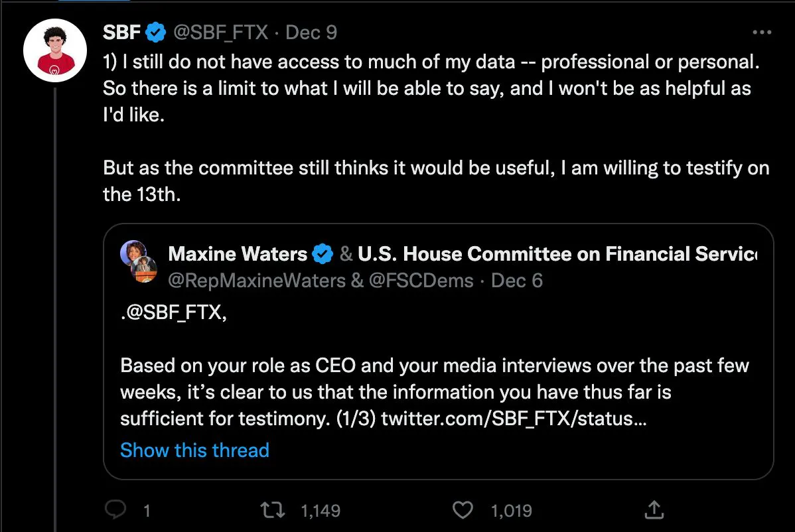Click SBF's blue verified badge

pos(156,31)
